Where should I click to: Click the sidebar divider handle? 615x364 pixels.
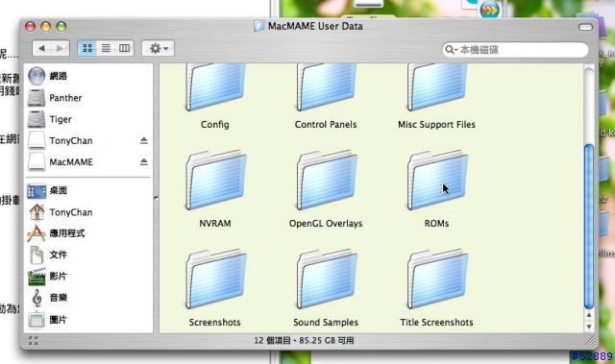[x=156, y=198]
